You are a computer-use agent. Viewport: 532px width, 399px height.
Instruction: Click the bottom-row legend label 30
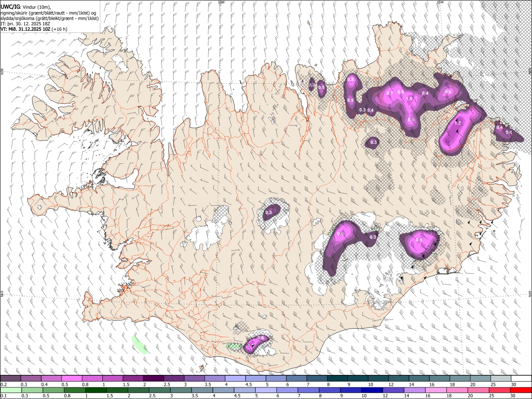[x=512, y=396]
